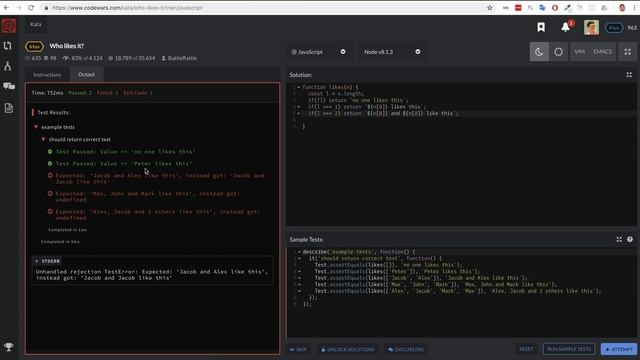Viewport: 640px width, 360px height.
Task: Click the kyu rank honor badge
Action: pyautogui.click(x=613, y=28)
